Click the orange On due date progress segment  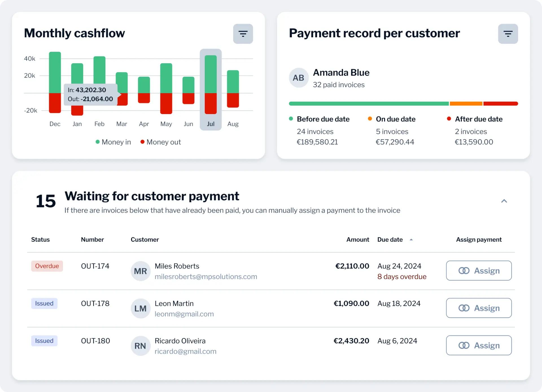click(x=466, y=104)
